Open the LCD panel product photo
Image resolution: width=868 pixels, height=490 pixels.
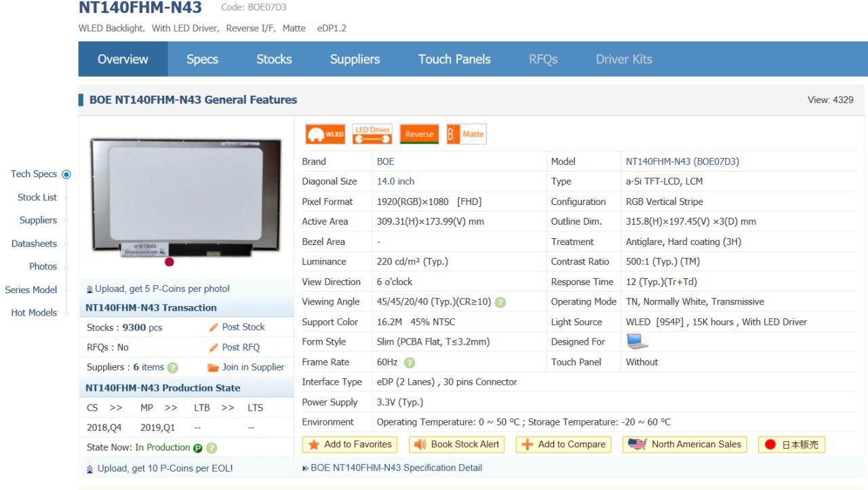pyautogui.click(x=186, y=197)
